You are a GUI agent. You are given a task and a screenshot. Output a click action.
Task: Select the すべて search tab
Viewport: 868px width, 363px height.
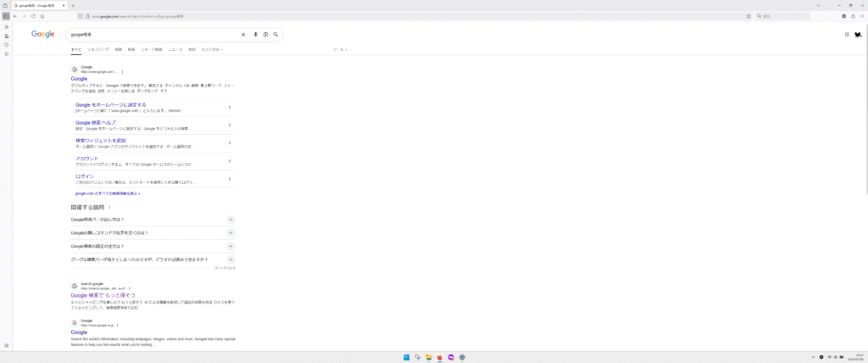pyautogui.click(x=75, y=49)
